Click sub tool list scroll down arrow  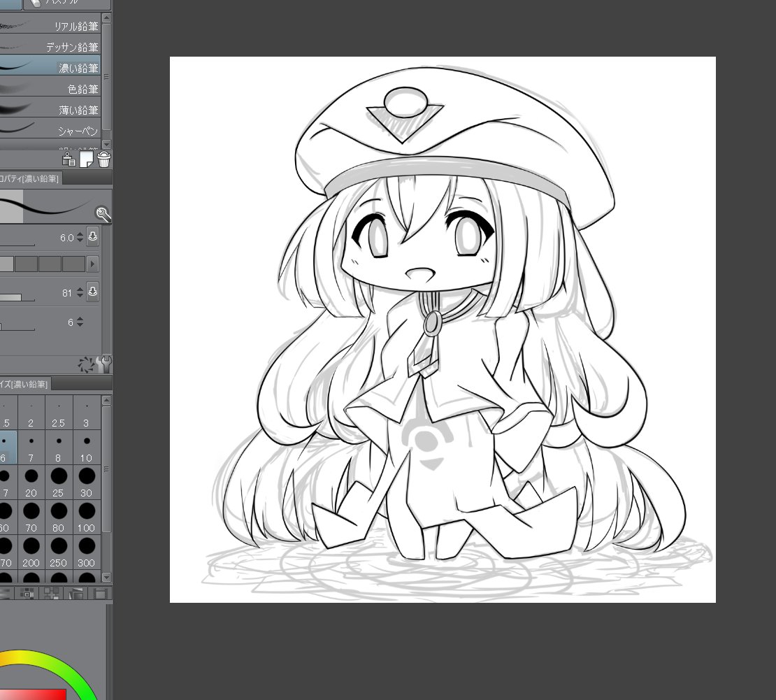point(106,144)
